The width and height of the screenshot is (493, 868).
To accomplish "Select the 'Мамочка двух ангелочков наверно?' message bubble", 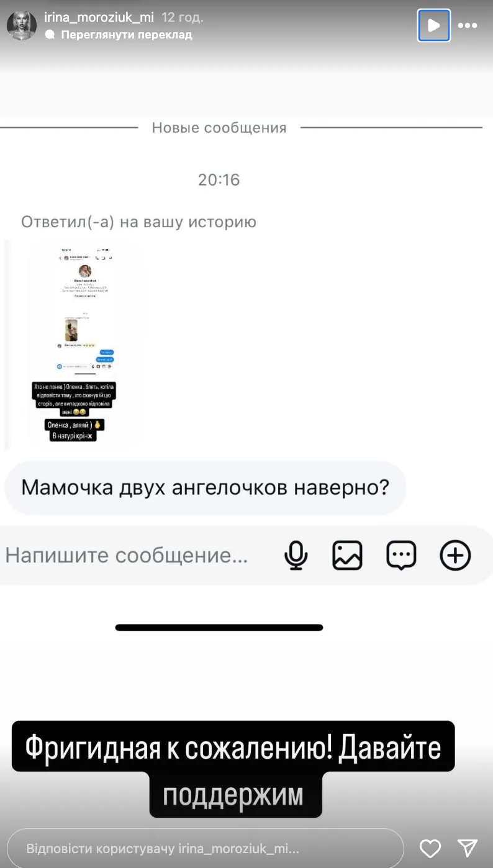I will point(206,488).
